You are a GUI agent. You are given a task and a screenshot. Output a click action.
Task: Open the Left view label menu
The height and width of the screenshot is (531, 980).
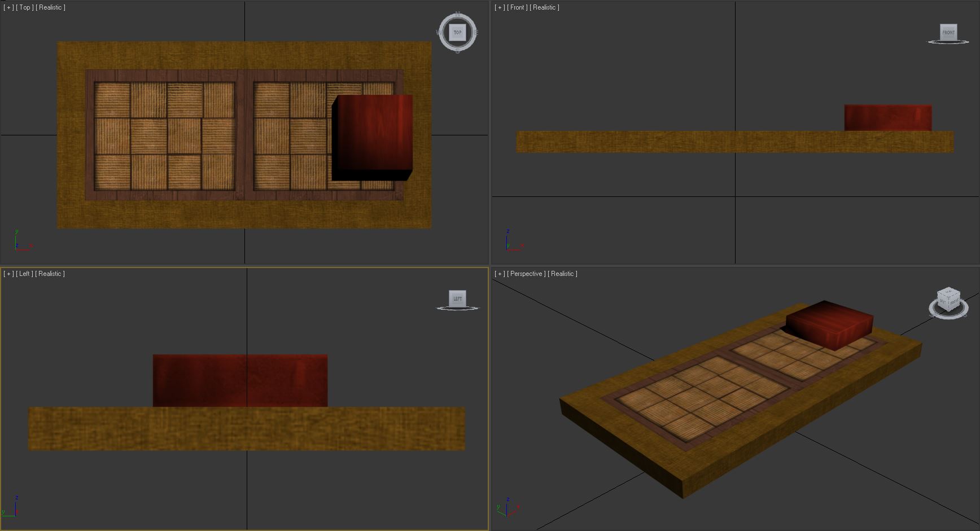click(25, 274)
